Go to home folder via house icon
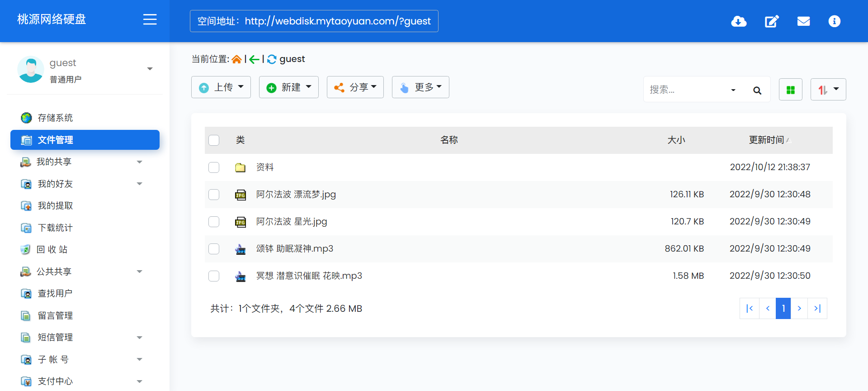 click(x=236, y=59)
